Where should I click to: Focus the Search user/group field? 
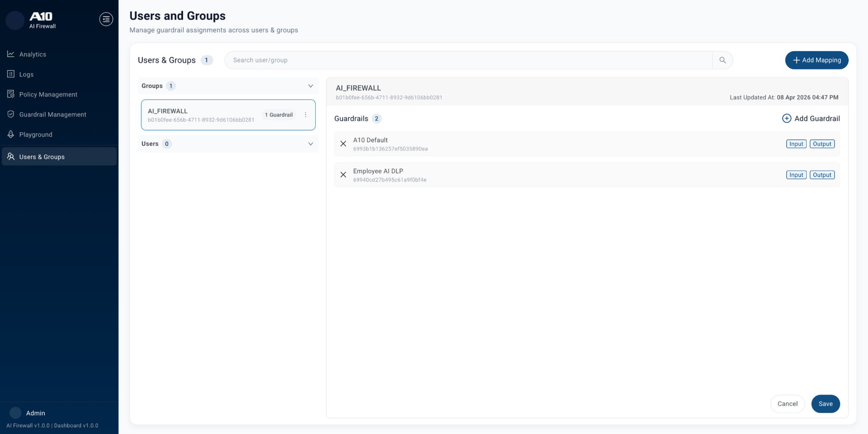click(466, 60)
